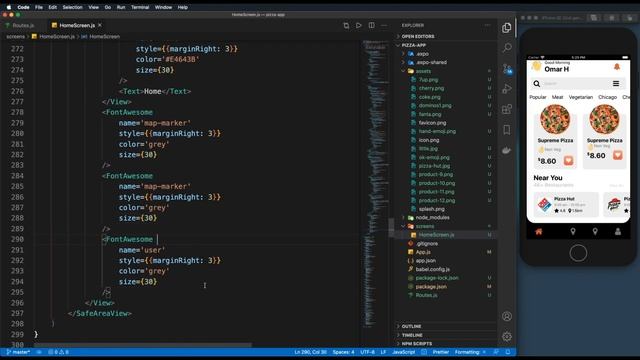This screenshot has width=640, height=360.
Task: Tap the Pizza Hut restaurant card
Action: pos(566,204)
